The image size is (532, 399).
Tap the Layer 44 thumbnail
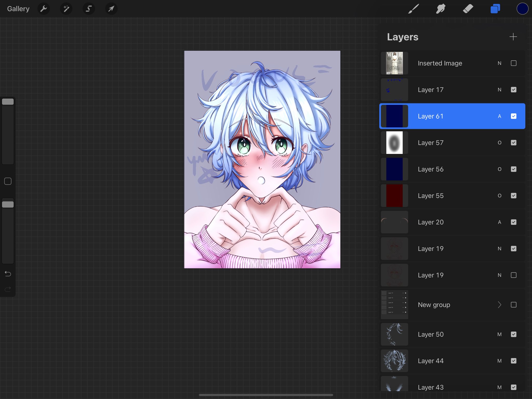(394, 361)
